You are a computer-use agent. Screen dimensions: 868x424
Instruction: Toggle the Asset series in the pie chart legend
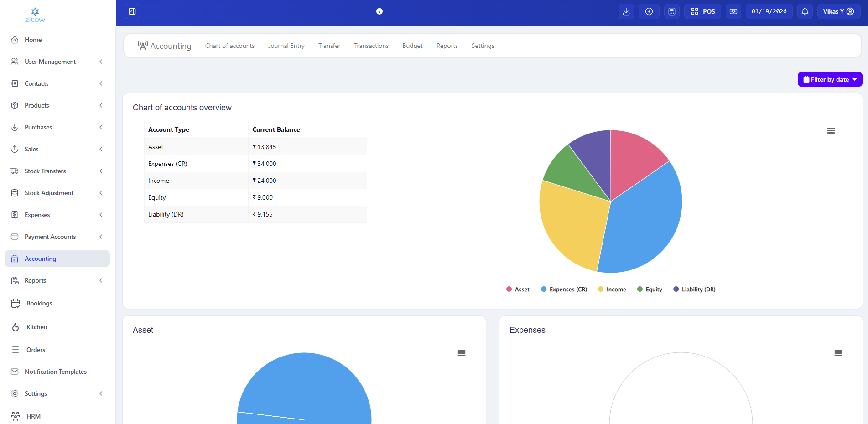pyautogui.click(x=518, y=289)
